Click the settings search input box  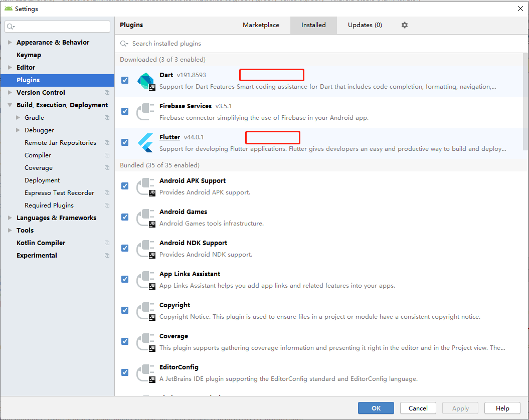57,27
